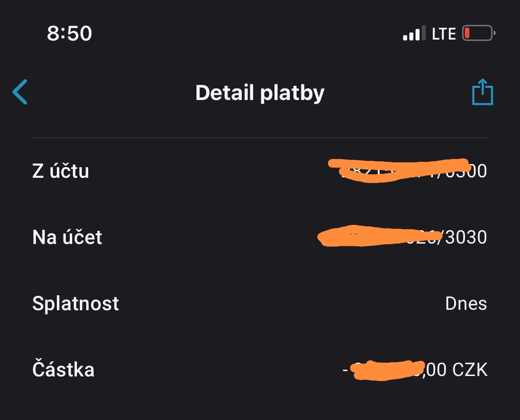Tap source account number ending 0300
Image resolution: width=520 pixels, height=420 pixels.
click(471, 171)
